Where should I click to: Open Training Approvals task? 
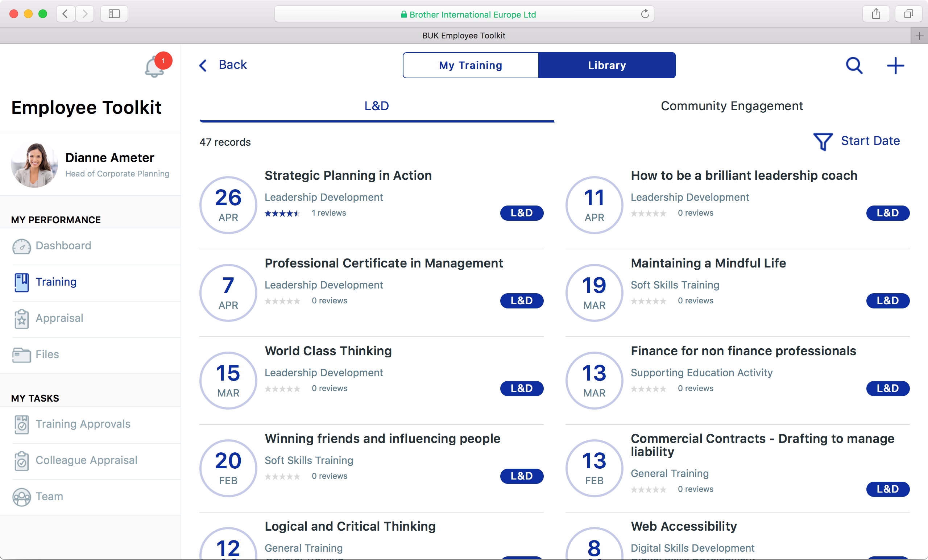[83, 424]
